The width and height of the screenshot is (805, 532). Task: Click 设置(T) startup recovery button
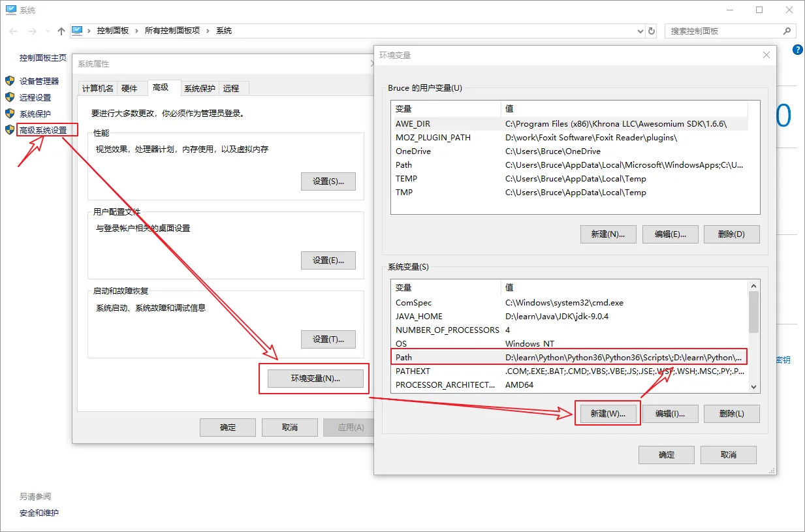(328, 339)
